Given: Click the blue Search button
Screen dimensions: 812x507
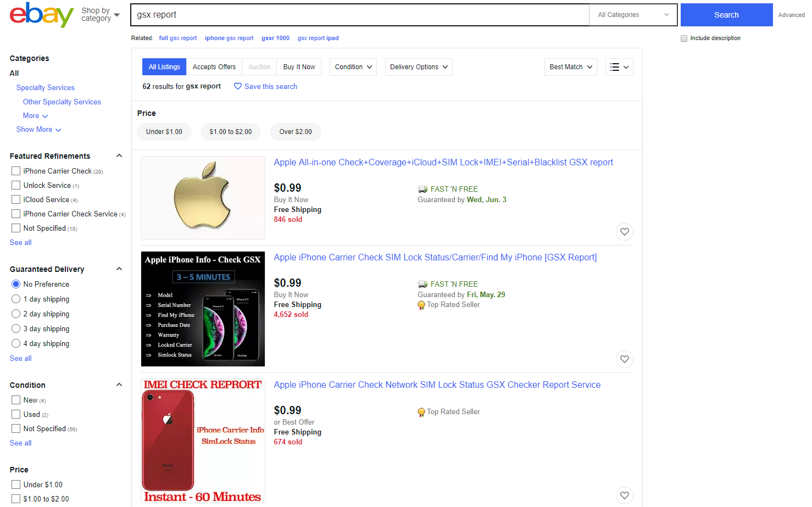Looking at the screenshot, I should (726, 15).
